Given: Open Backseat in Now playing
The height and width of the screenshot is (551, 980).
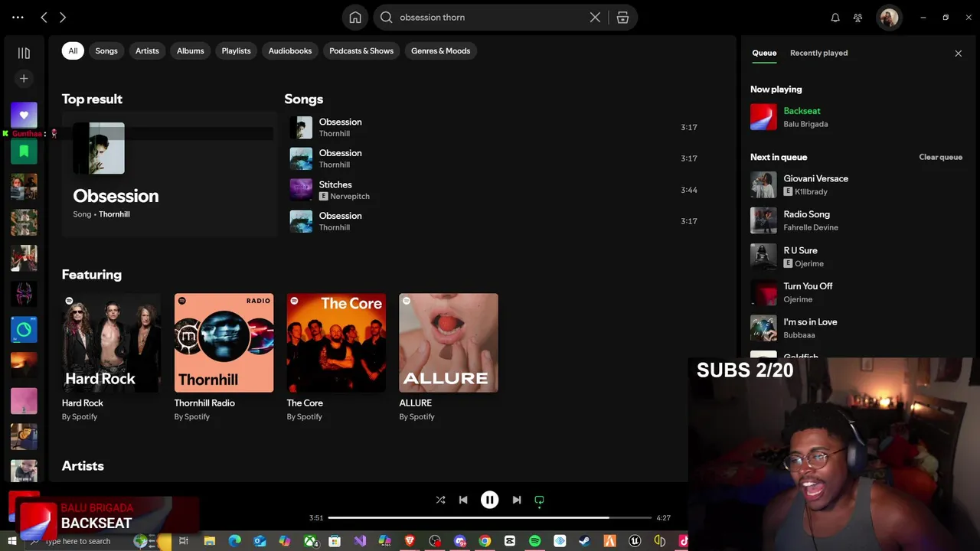Looking at the screenshot, I should (x=802, y=111).
